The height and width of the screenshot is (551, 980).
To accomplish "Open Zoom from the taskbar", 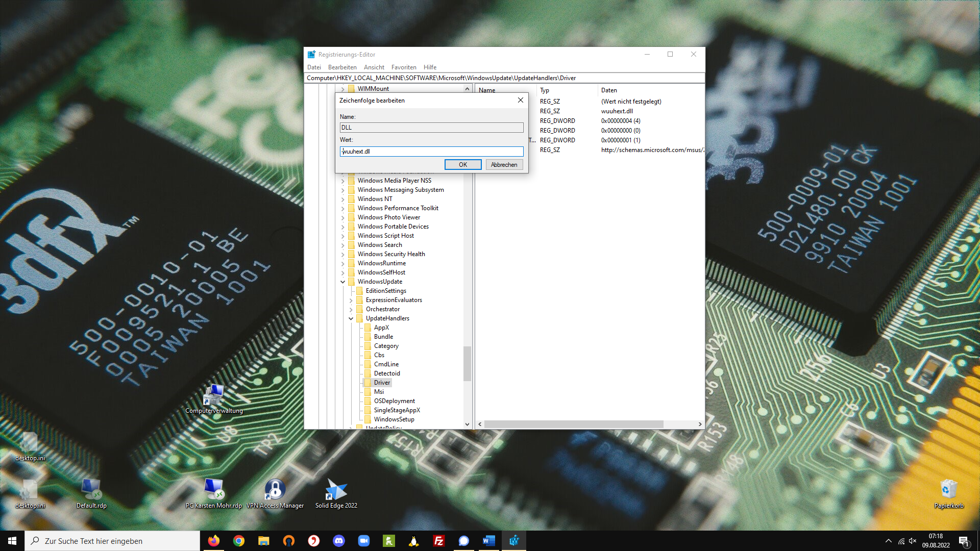I will pos(363,541).
